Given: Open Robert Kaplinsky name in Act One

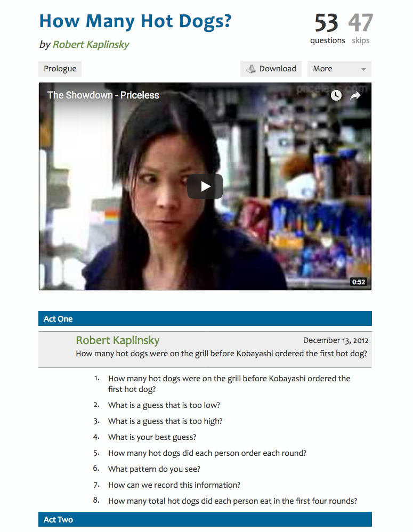Looking at the screenshot, I should pos(118,340).
